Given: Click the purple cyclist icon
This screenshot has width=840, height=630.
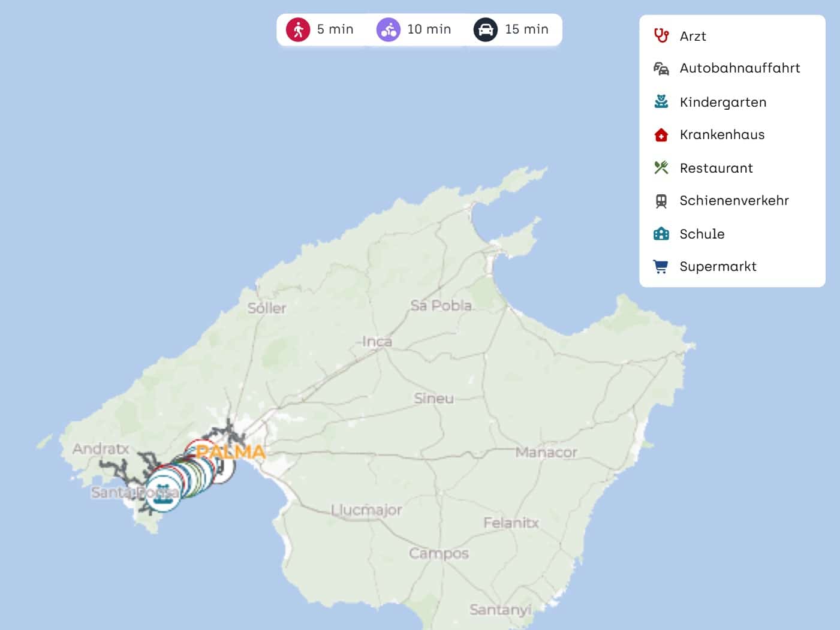Looking at the screenshot, I should (x=388, y=29).
